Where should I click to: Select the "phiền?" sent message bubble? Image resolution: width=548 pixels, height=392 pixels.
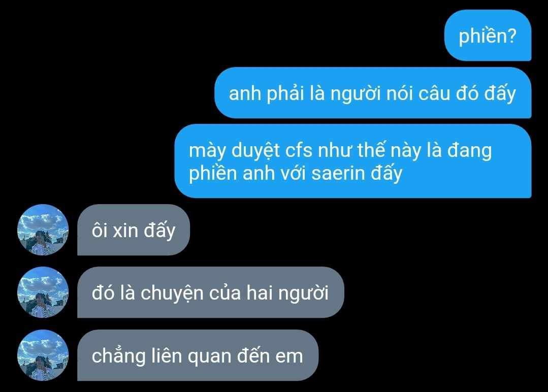pos(488,35)
